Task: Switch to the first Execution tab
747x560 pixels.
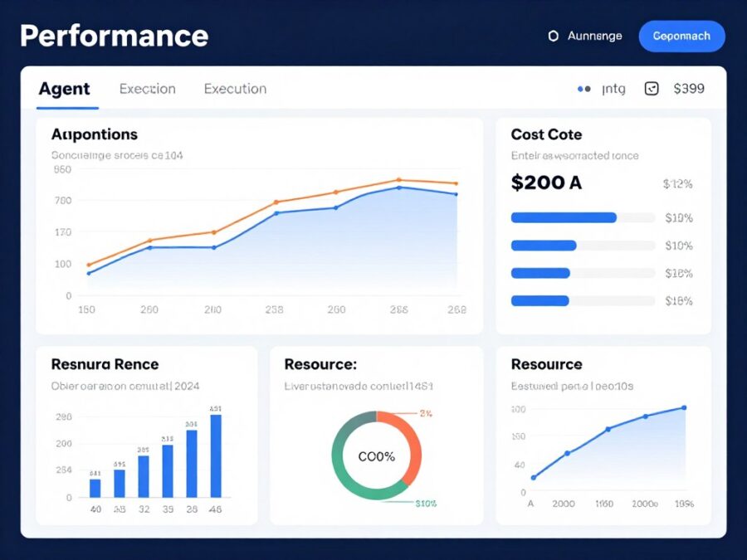Action: pos(147,88)
